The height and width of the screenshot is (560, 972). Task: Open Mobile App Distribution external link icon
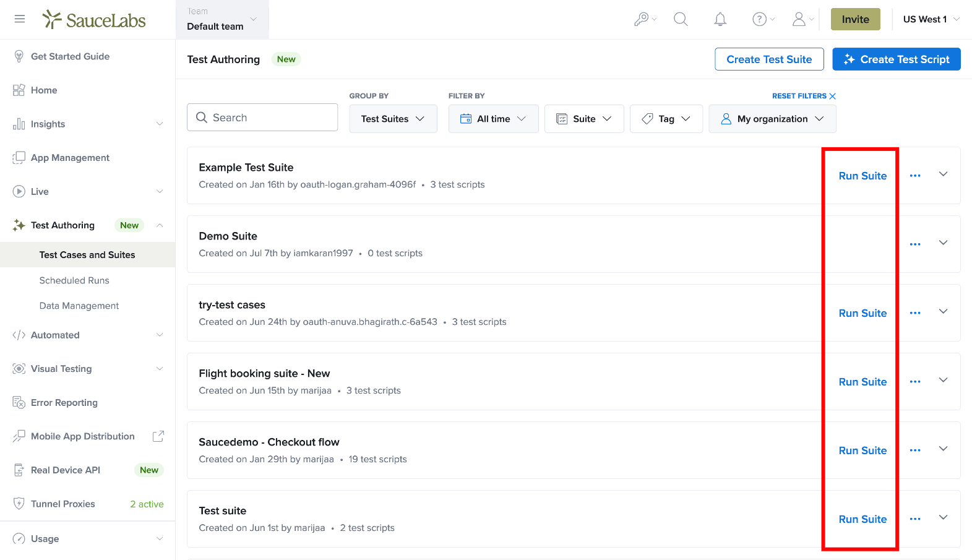158,436
